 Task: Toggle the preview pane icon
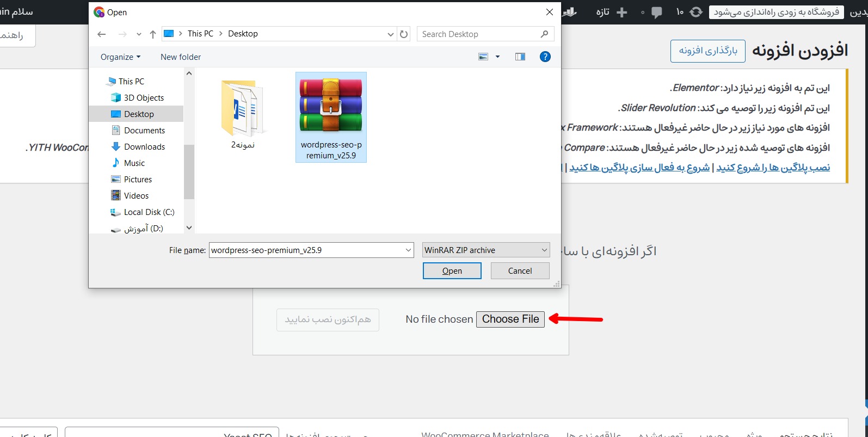[520, 57]
